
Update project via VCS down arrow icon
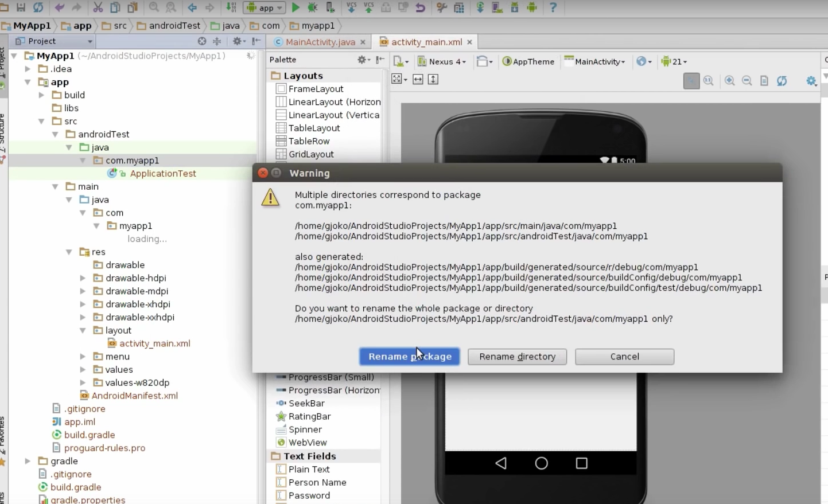352,7
